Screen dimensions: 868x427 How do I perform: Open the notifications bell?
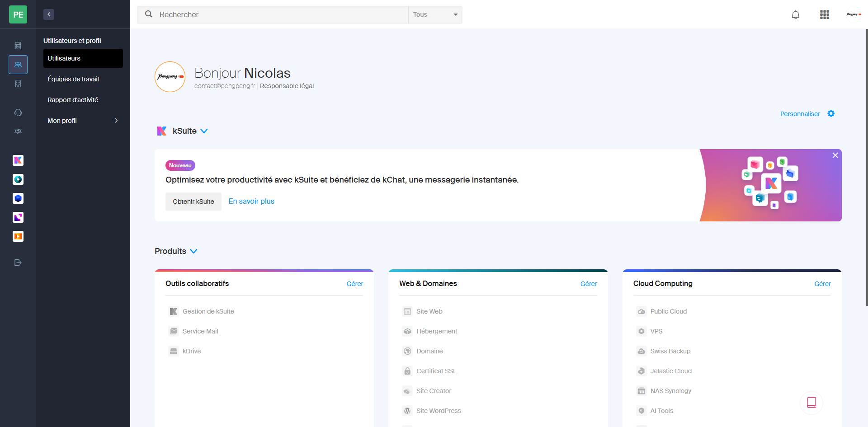coord(796,14)
